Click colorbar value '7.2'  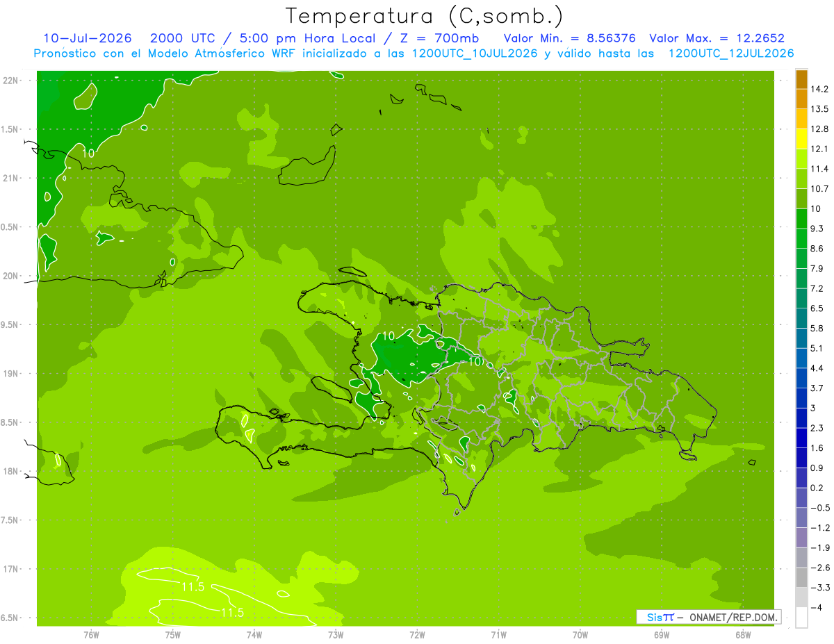point(817,288)
